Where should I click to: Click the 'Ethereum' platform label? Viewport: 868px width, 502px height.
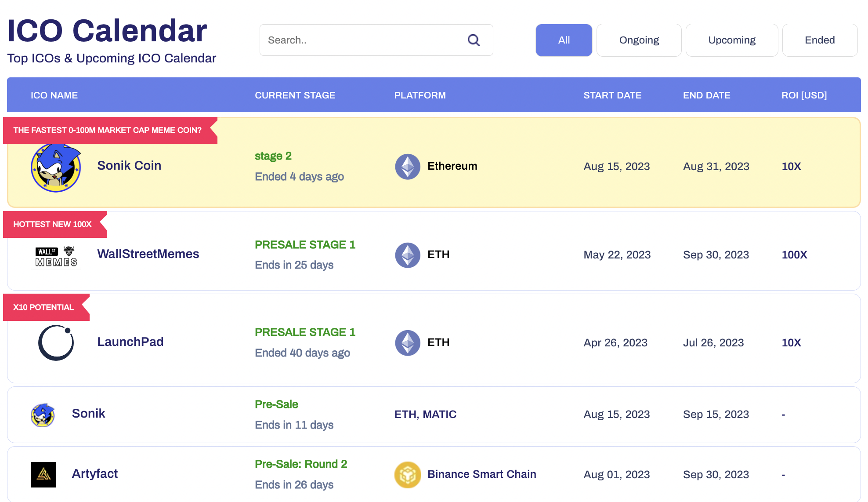point(452,166)
